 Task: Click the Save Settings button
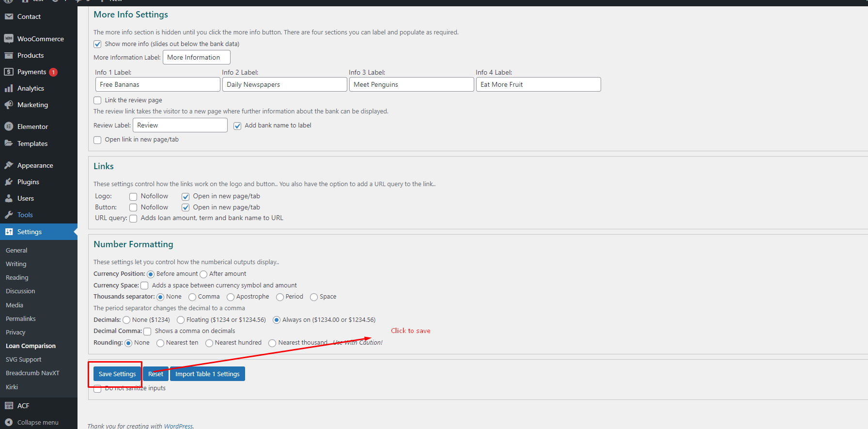pos(117,374)
